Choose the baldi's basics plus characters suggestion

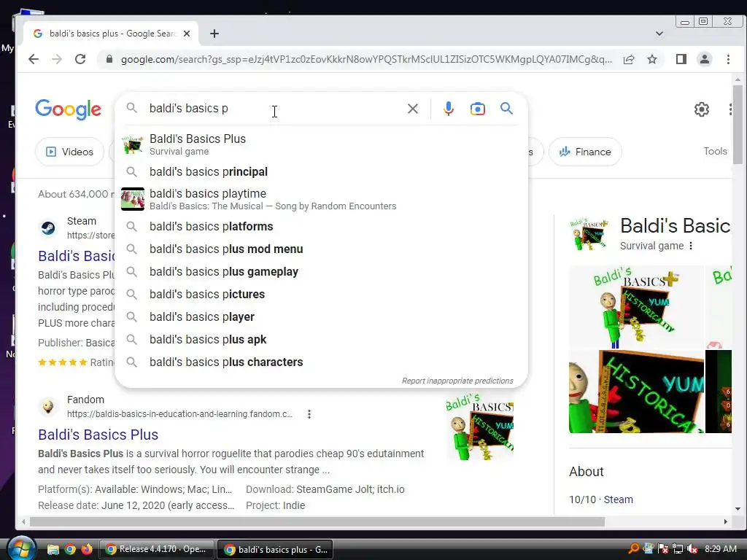(x=321, y=362)
